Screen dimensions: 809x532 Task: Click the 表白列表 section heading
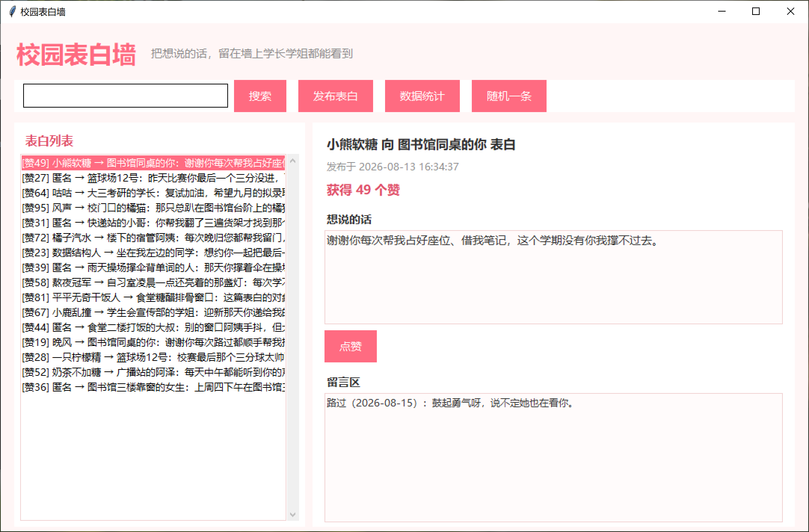click(49, 141)
